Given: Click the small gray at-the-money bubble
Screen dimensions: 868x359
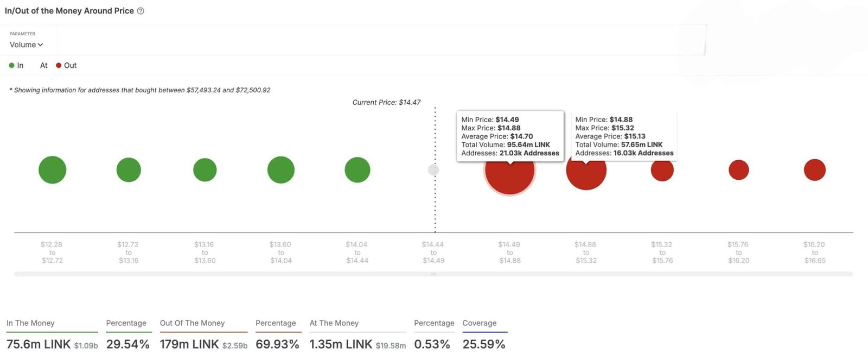Looking at the screenshot, I should [x=433, y=170].
